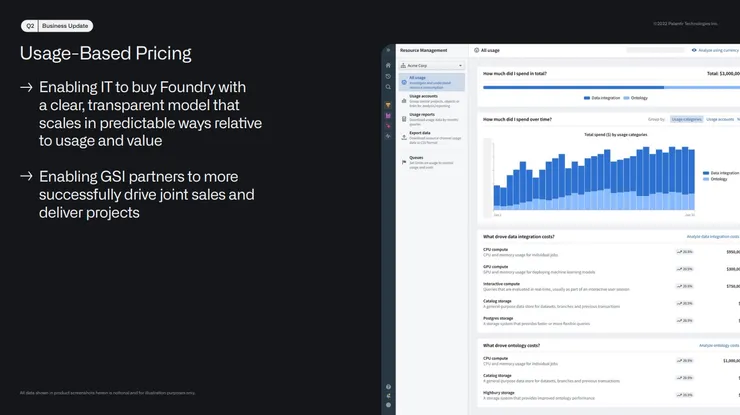The image size is (740, 415).
Task: Select All usage in Resource Management panel
Action: [x=432, y=82]
